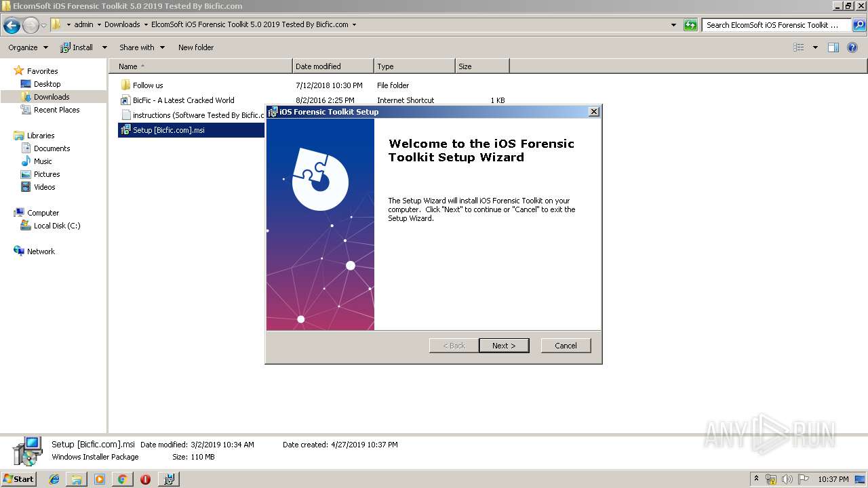
Task: Open the Organize menu
Action: tap(28, 47)
